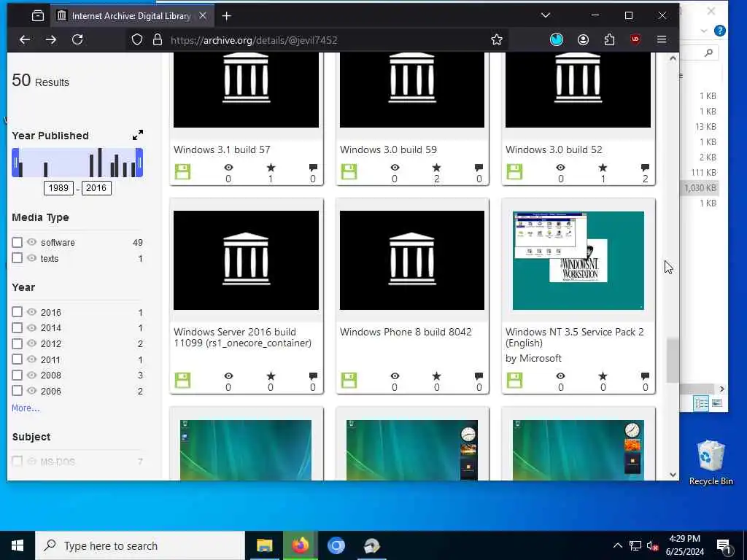Check the 2008 year filter
747x560 pixels.
18,375
